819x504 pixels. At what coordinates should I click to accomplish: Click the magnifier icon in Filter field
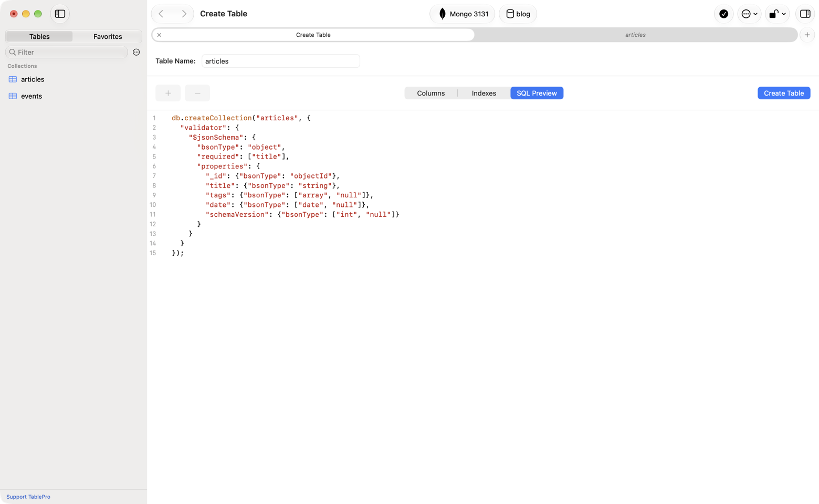pyautogui.click(x=13, y=52)
